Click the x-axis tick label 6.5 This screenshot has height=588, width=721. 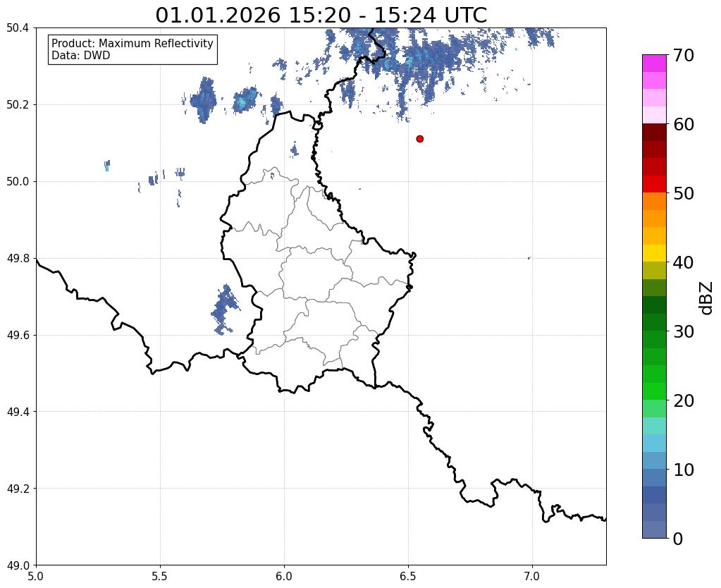408,577
